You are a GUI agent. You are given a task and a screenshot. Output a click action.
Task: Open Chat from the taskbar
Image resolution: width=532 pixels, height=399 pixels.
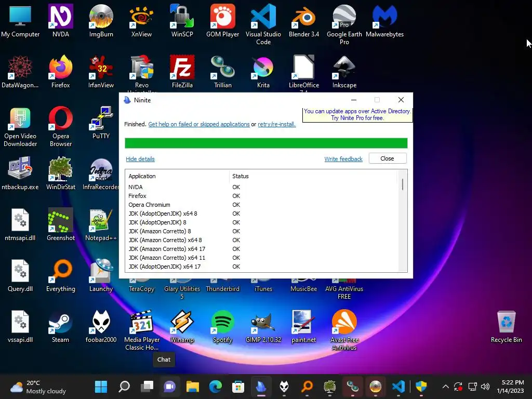click(170, 387)
